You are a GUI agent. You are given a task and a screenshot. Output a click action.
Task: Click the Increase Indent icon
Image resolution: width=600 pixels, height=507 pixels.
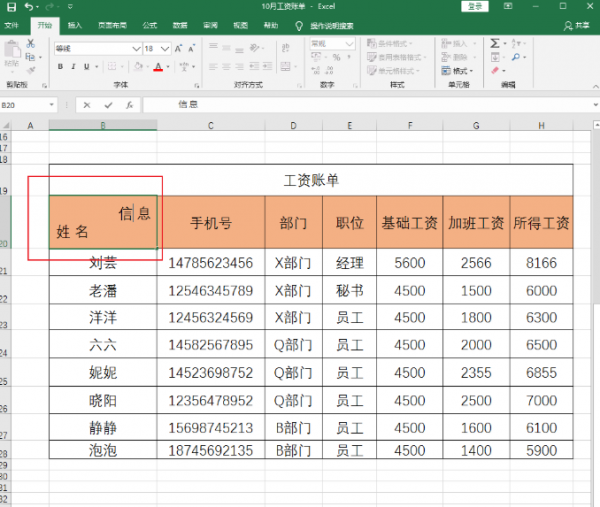(x=267, y=67)
